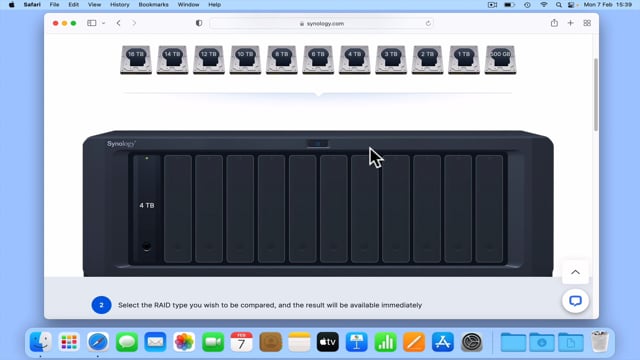Select the 10 TB hard drive icon

[x=245, y=60]
